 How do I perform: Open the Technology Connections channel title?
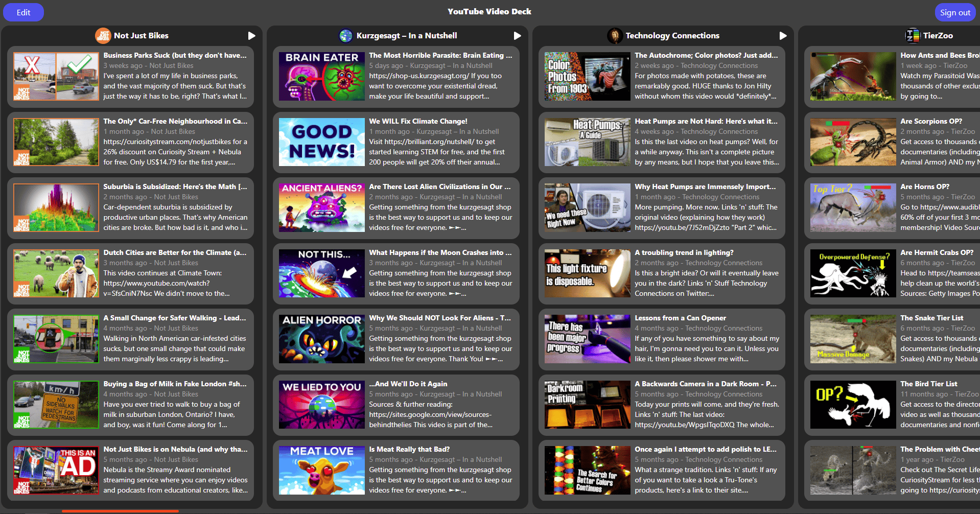(672, 36)
